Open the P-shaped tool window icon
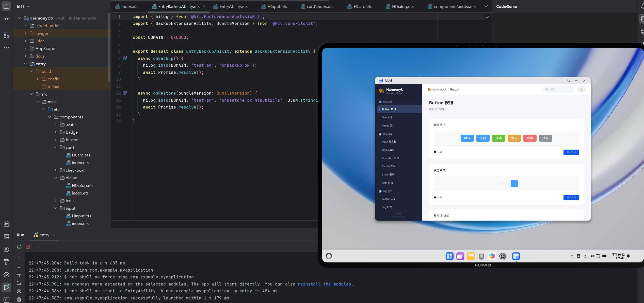 (x=6, y=249)
